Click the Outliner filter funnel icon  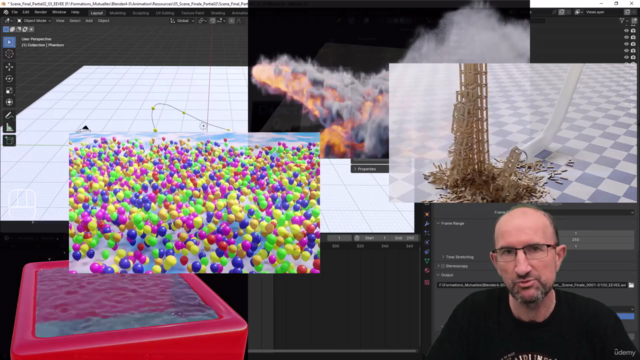point(622,21)
